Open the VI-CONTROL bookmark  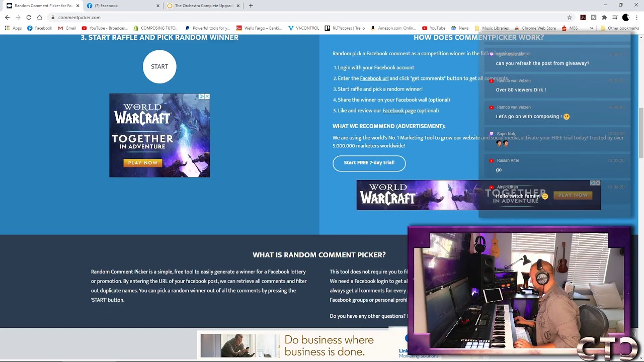click(304, 28)
